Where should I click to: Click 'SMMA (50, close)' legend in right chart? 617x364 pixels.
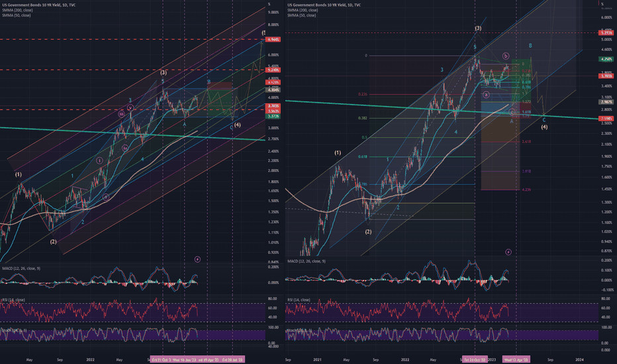coord(301,15)
